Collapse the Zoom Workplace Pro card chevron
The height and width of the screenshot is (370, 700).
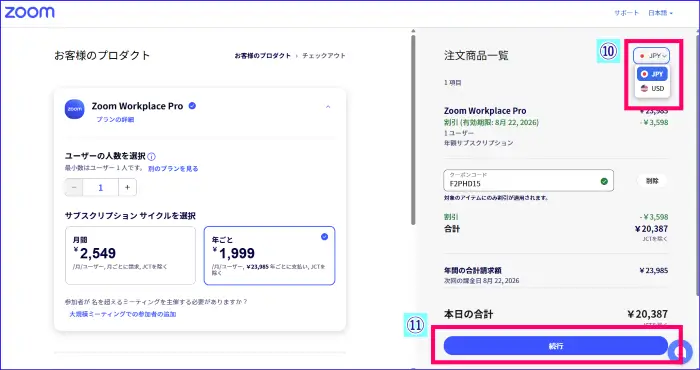[x=328, y=107]
